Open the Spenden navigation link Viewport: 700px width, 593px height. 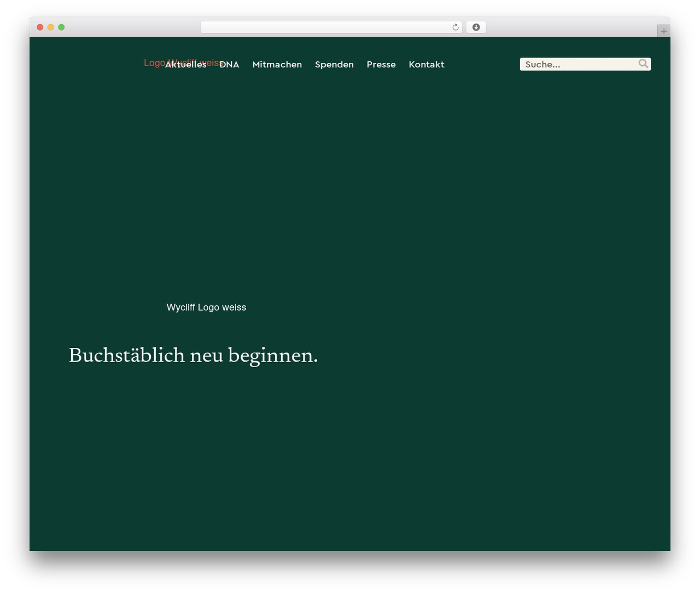334,65
